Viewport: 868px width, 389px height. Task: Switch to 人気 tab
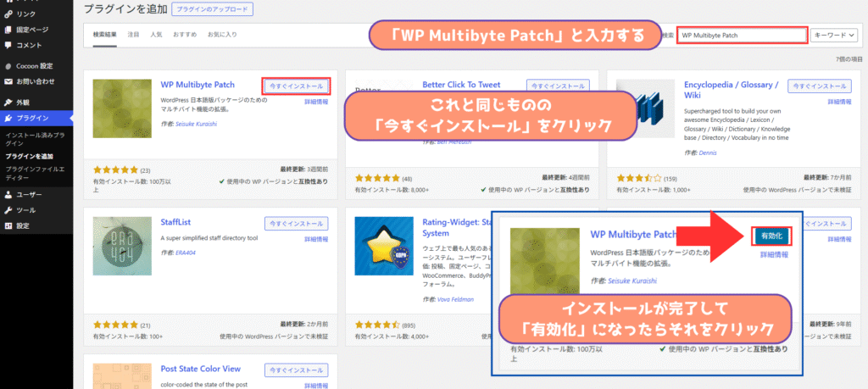[x=156, y=34]
